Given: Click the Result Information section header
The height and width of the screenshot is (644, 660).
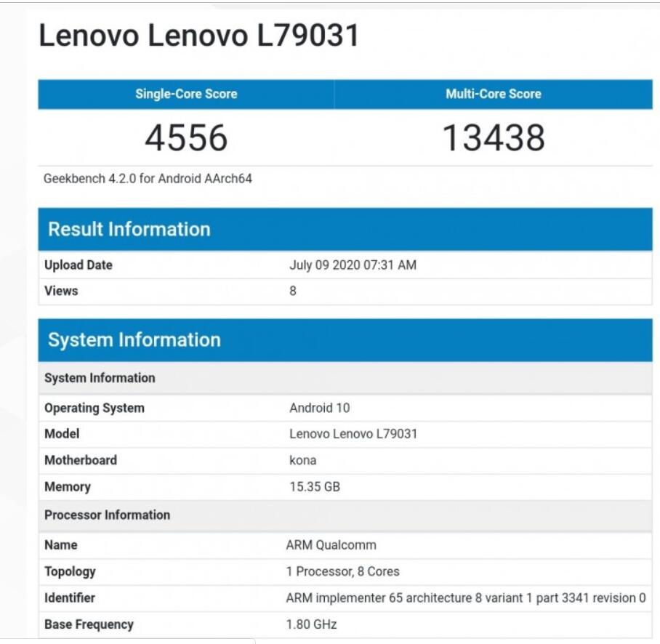Looking at the screenshot, I should [345, 230].
